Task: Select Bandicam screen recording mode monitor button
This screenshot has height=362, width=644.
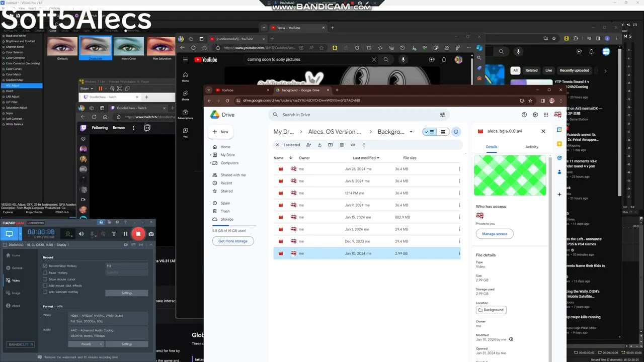Action: (9, 234)
